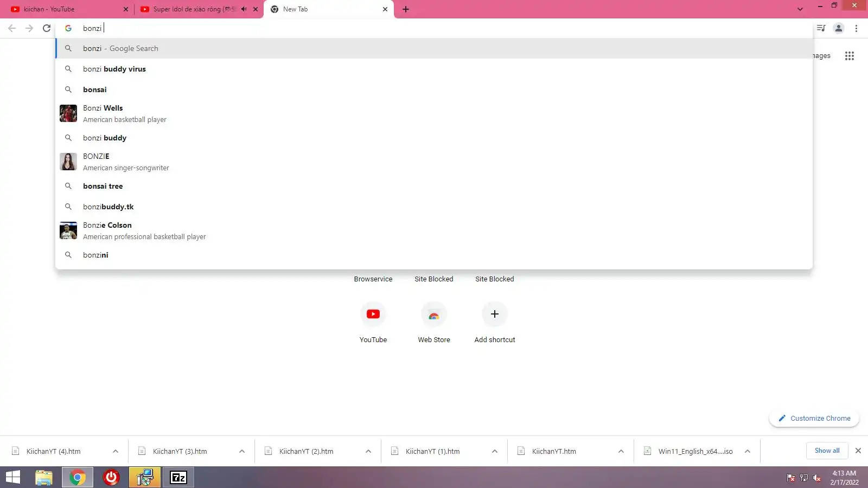This screenshot has height=488, width=868.
Task: Close the kiichan - YouTube tab
Action: click(126, 9)
